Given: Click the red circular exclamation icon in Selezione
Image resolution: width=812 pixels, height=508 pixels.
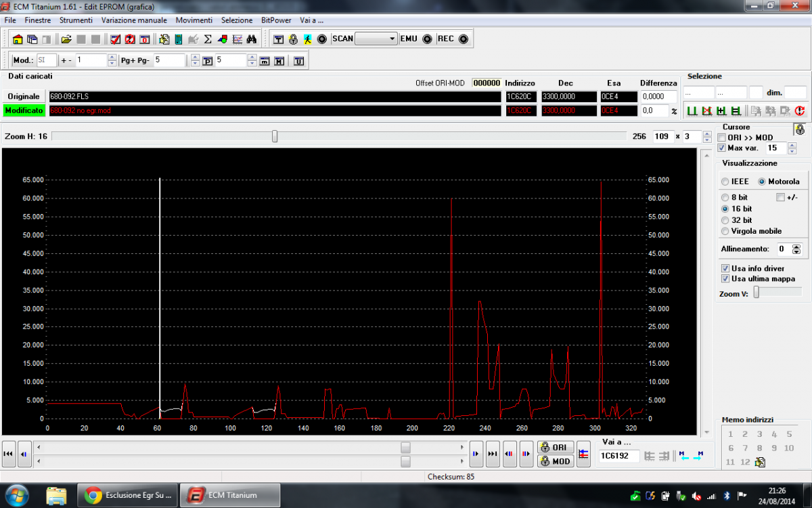Looking at the screenshot, I should [800, 111].
